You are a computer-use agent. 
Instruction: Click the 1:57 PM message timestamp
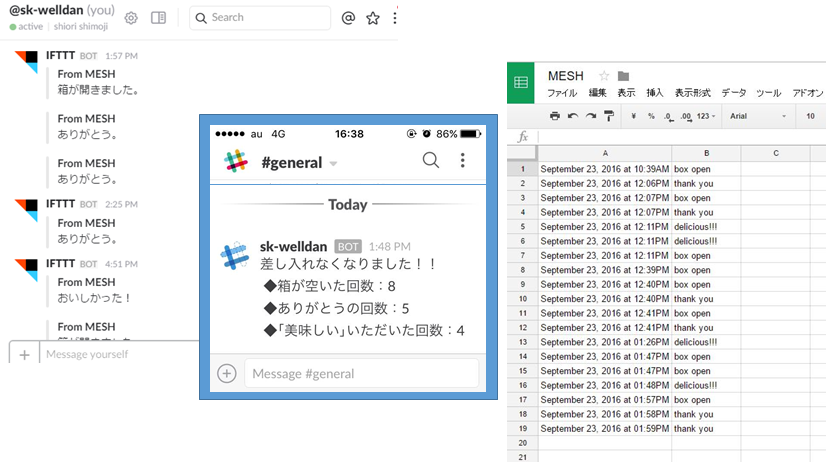[121, 56]
